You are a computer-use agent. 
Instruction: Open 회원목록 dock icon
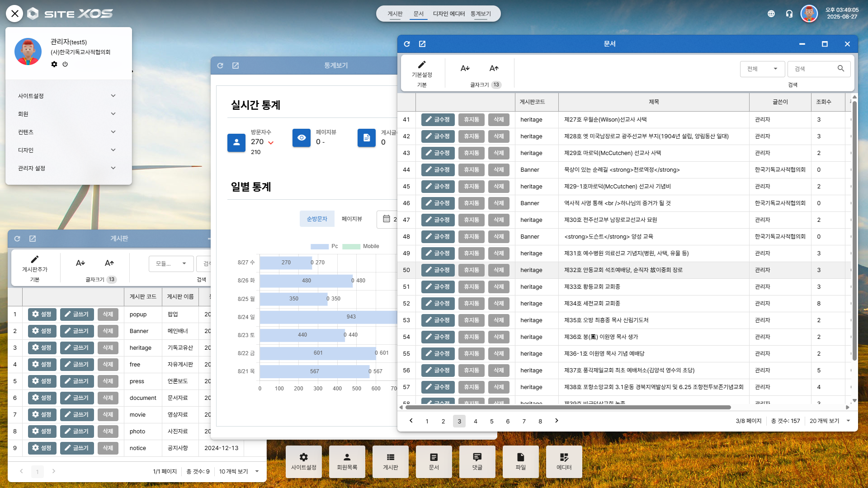(x=347, y=462)
